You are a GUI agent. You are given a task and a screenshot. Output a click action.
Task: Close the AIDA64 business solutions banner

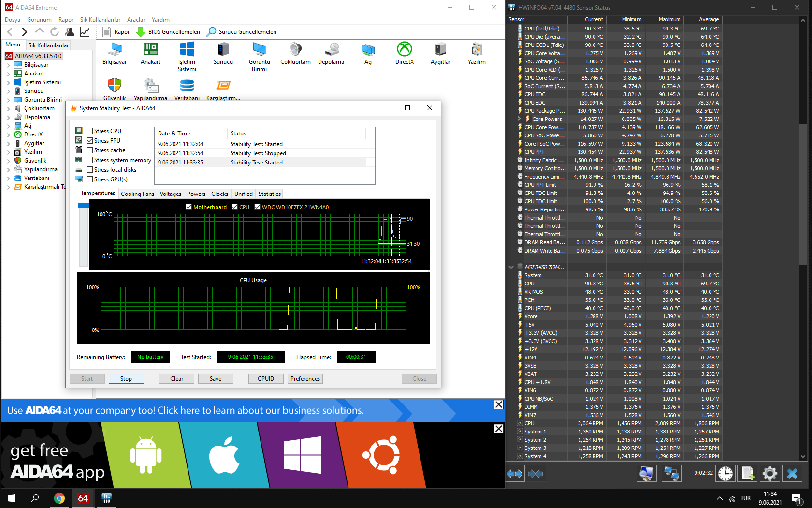pos(499,404)
